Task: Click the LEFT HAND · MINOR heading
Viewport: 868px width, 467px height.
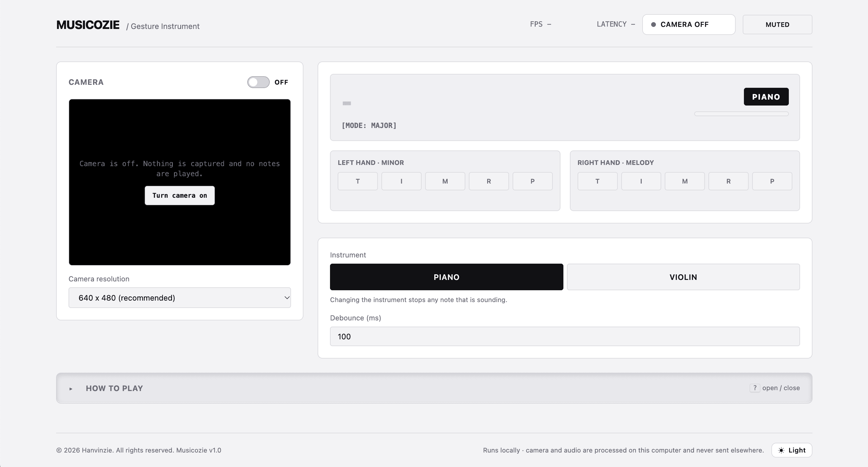Action: [x=371, y=163]
